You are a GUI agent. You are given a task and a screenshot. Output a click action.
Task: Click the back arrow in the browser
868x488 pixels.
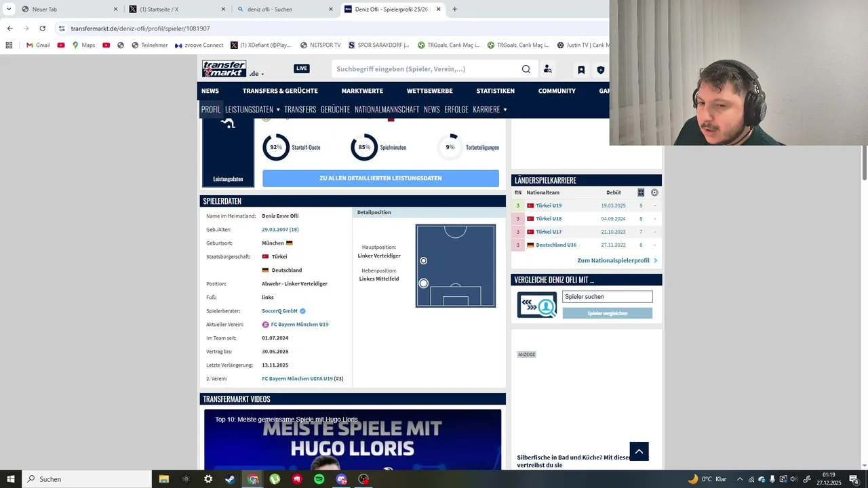pyautogui.click(x=9, y=28)
